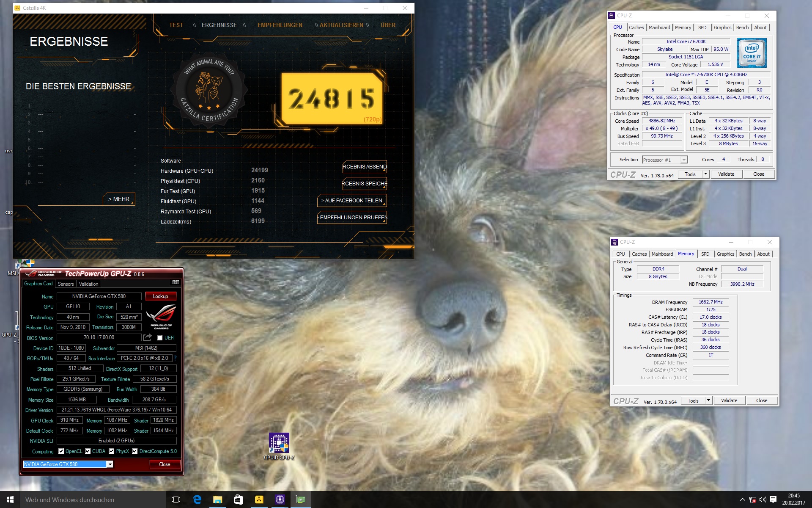Open Catzilla AKTUALISIEREN menu
The height and width of the screenshot is (508, 812).
click(x=341, y=25)
